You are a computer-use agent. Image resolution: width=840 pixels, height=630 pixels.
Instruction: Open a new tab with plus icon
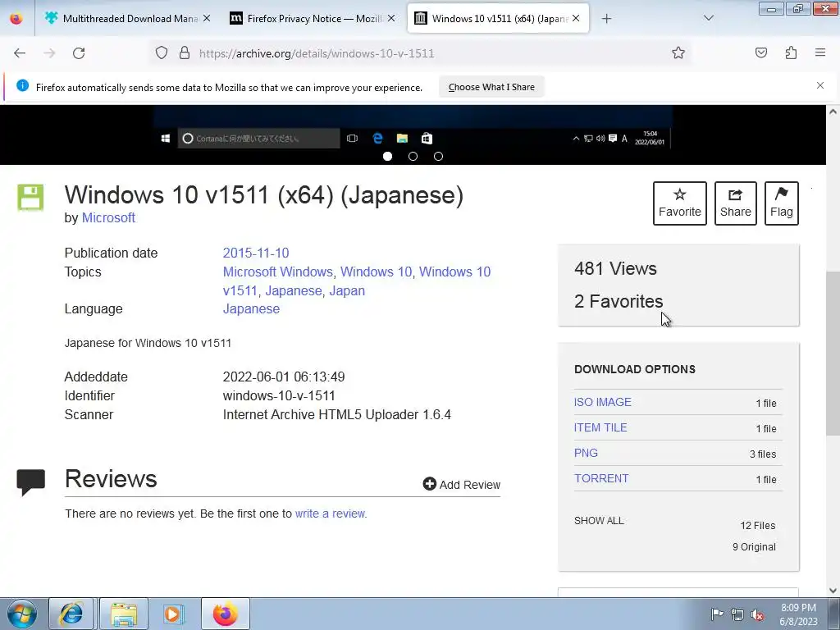pos(606,19)
